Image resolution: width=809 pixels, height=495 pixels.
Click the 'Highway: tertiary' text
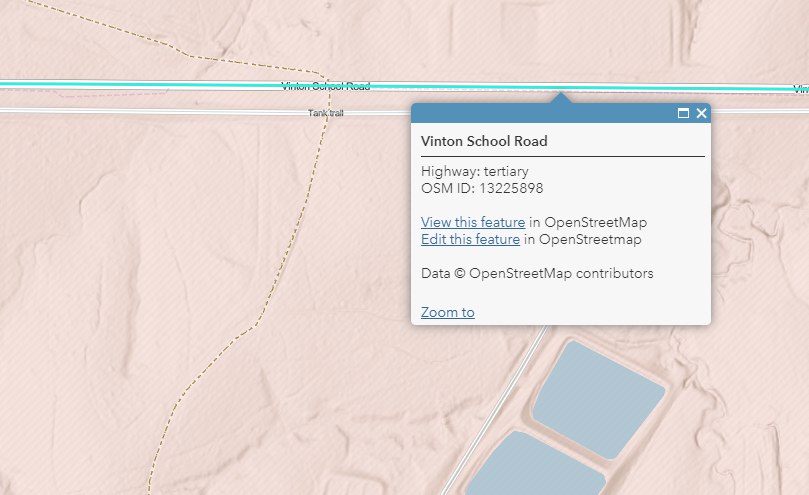click(x=475, y=171)
